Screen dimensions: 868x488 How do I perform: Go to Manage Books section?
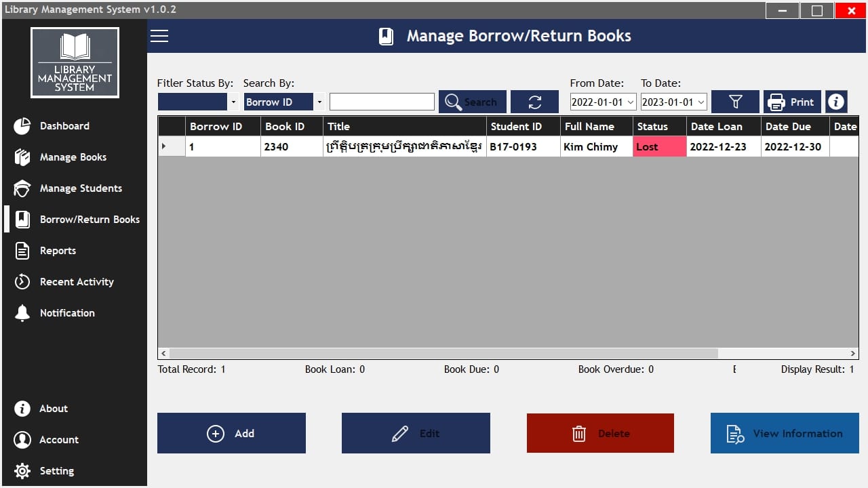coord(75,157)
